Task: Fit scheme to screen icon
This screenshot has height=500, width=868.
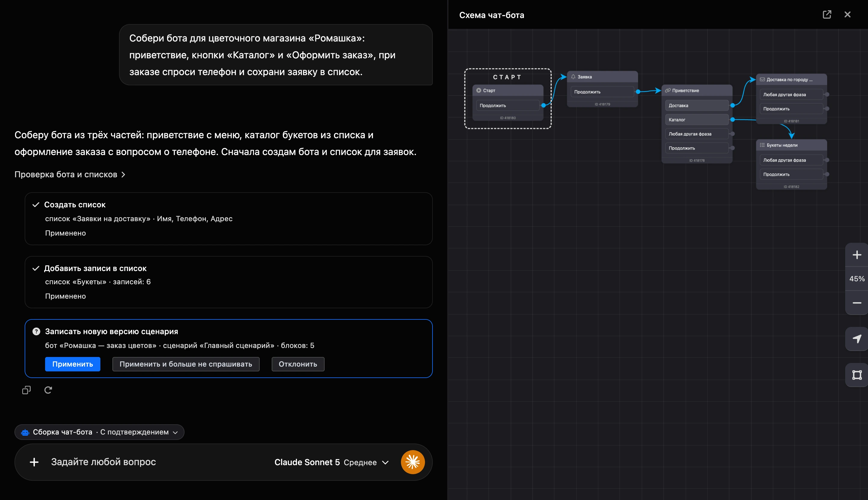Action: pyautogui.click(x=857, y=375)
